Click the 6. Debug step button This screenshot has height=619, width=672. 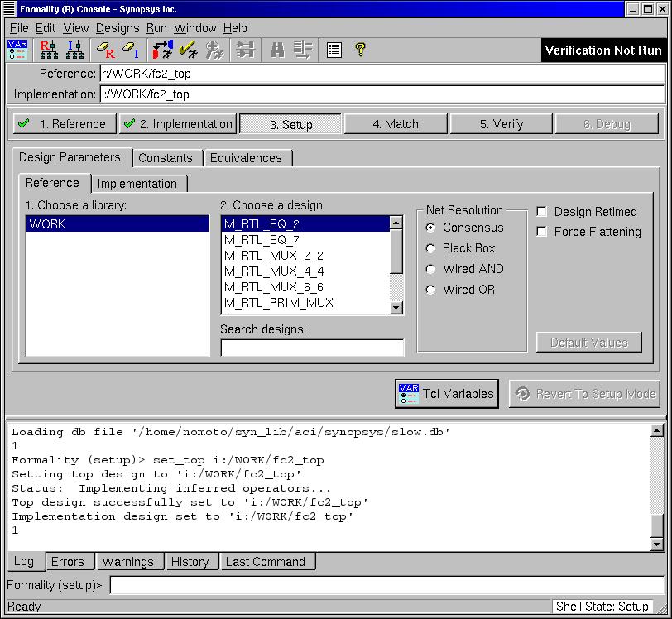(x=607, y=124)
